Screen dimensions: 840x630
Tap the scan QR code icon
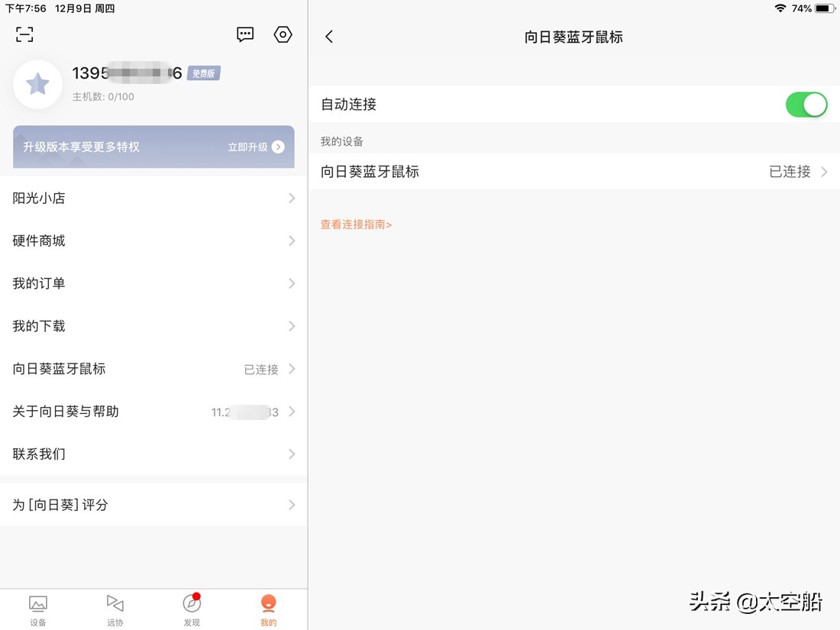tap(24, 35)
